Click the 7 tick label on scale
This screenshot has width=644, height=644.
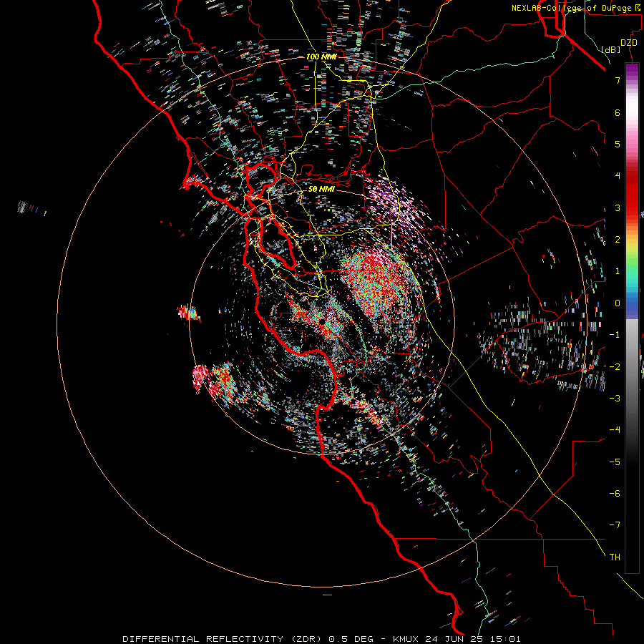(x=618, y=80)
